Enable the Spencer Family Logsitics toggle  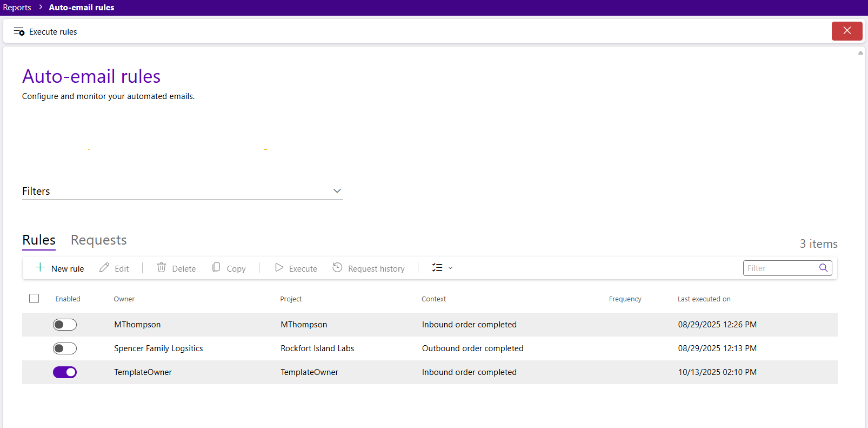65,348
